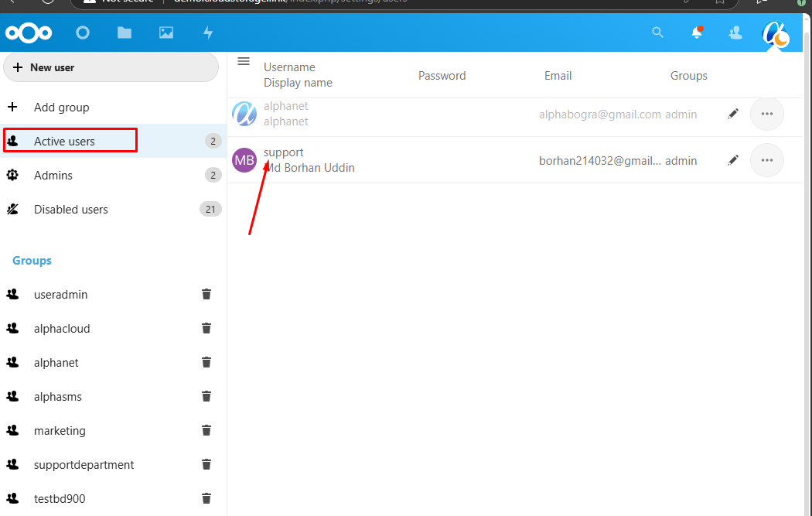
Task: Open the Activity lightning bolt icon
Action: [x=208, y=32]
